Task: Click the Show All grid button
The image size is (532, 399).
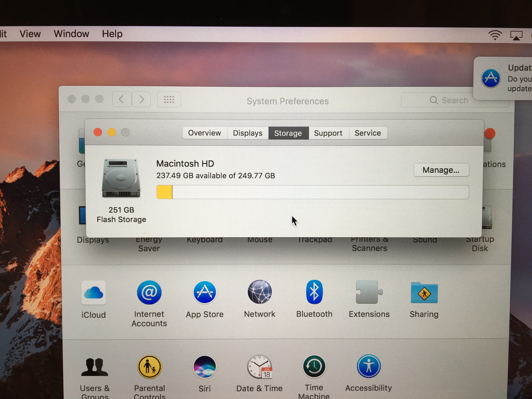Action: [169, 100]
